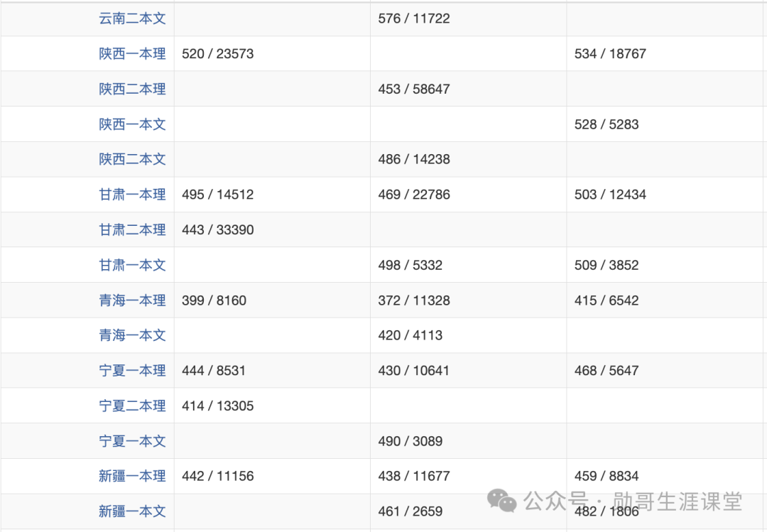Viewport: 767px width, 532px height.
Task: Open the 陕西二本文 link
Action: (132, 159)
